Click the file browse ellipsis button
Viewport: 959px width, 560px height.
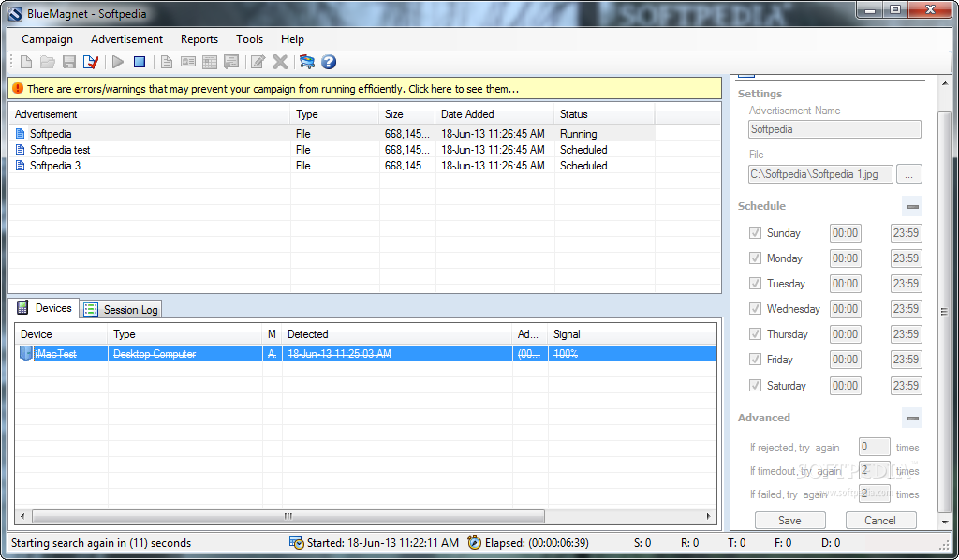[x=908, y=174]
